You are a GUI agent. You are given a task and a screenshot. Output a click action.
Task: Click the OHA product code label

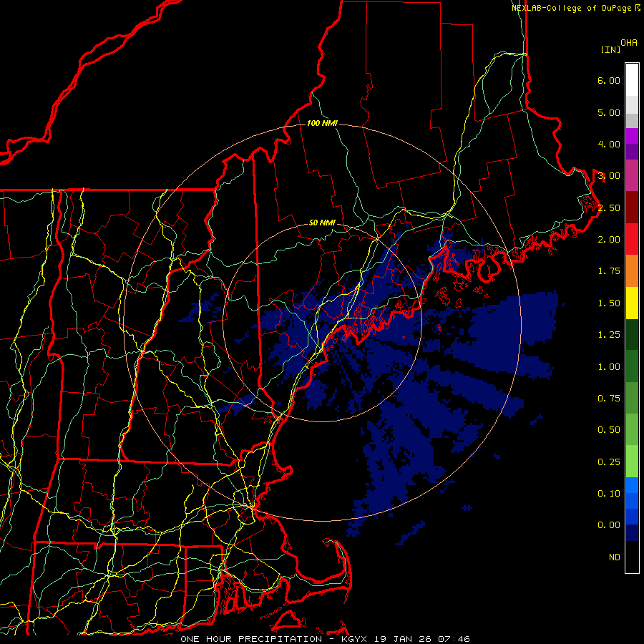click(629, 43)
